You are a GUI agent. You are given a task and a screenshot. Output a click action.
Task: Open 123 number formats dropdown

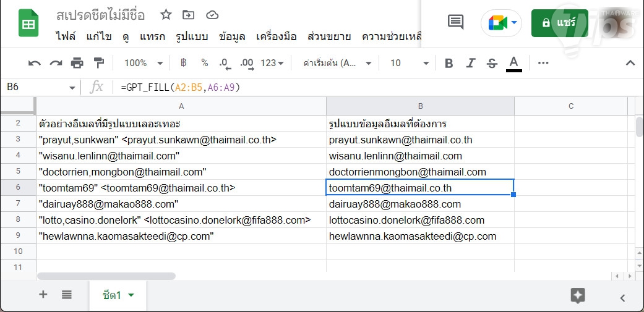click(x=272, y=63)
